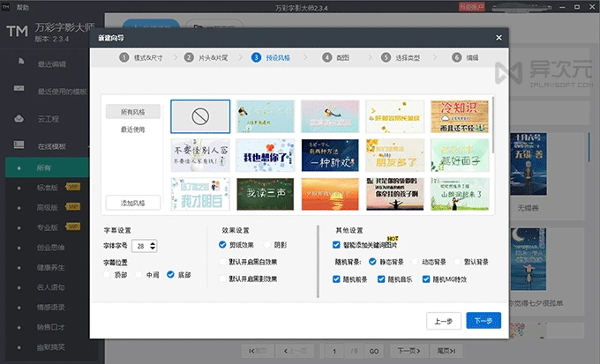Jump to wizard step 6 编辑
The image size is (600, 364).
465,58
